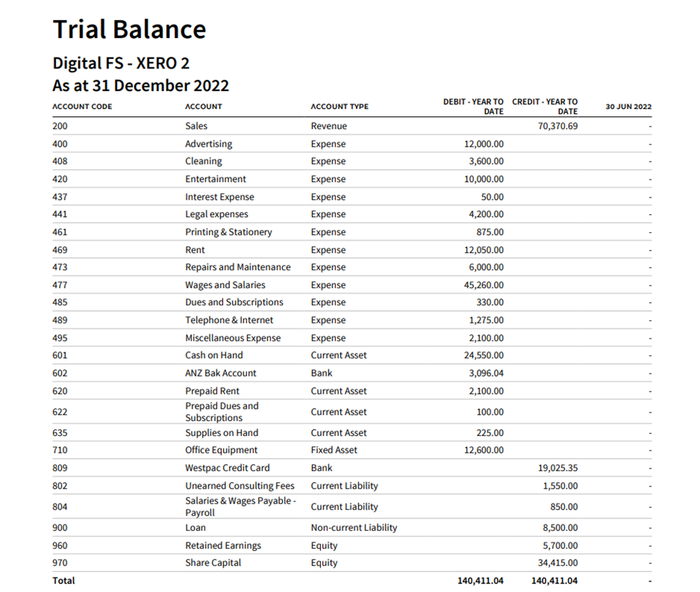
Task: Select the Westpac Credit Card account
Action: (227, 468)
